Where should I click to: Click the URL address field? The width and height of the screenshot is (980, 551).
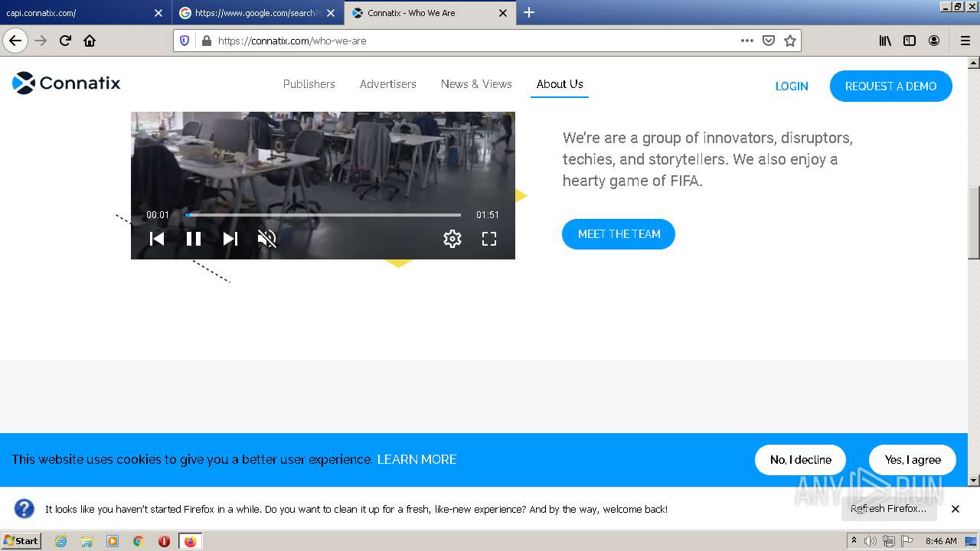475,41
